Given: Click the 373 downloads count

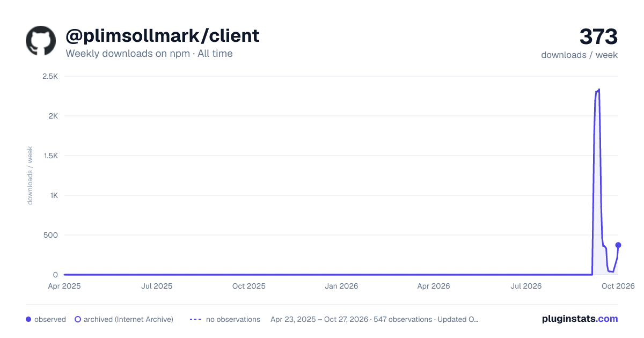Looking at the screenshot, I should click(598, 37).
